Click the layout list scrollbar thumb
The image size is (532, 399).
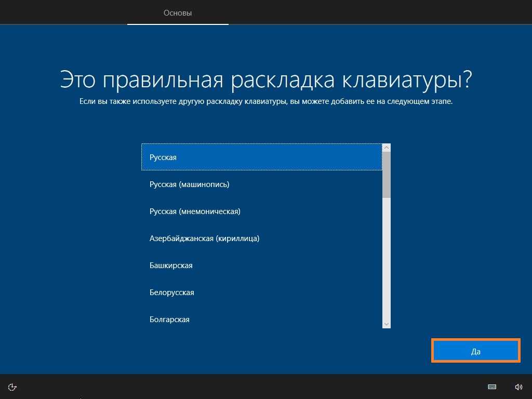(x=386, y=175)
